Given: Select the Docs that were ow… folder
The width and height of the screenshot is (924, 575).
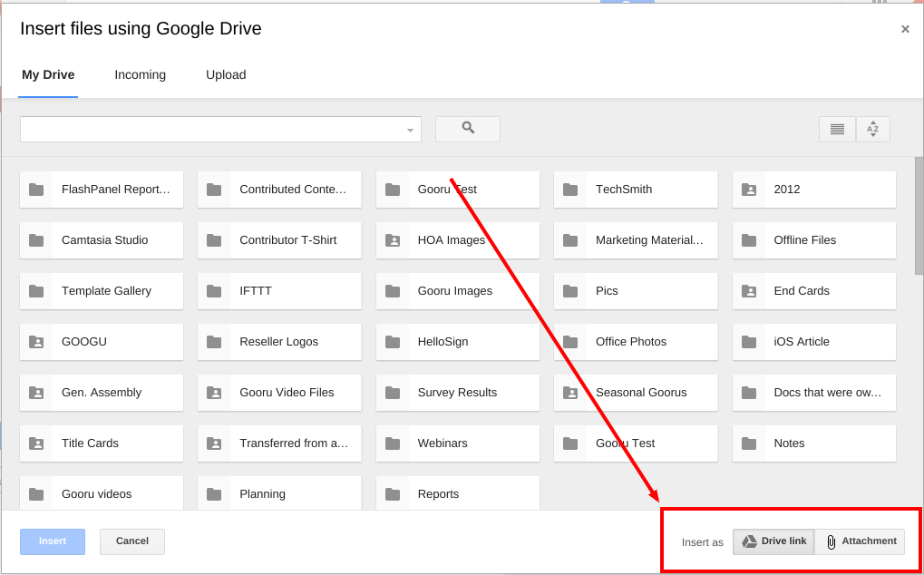Looking at the screenshot, I should tap(814, 393).
